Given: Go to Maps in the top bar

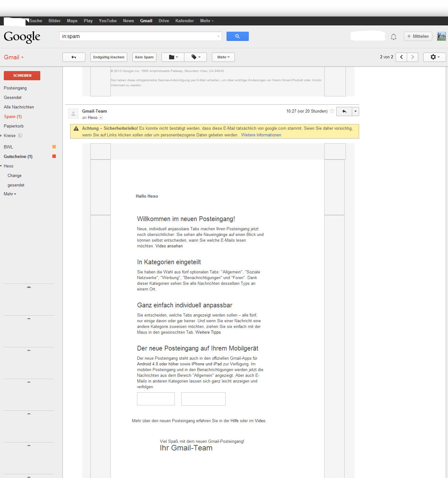Looking at the screenshot, I should coord(72,21).
